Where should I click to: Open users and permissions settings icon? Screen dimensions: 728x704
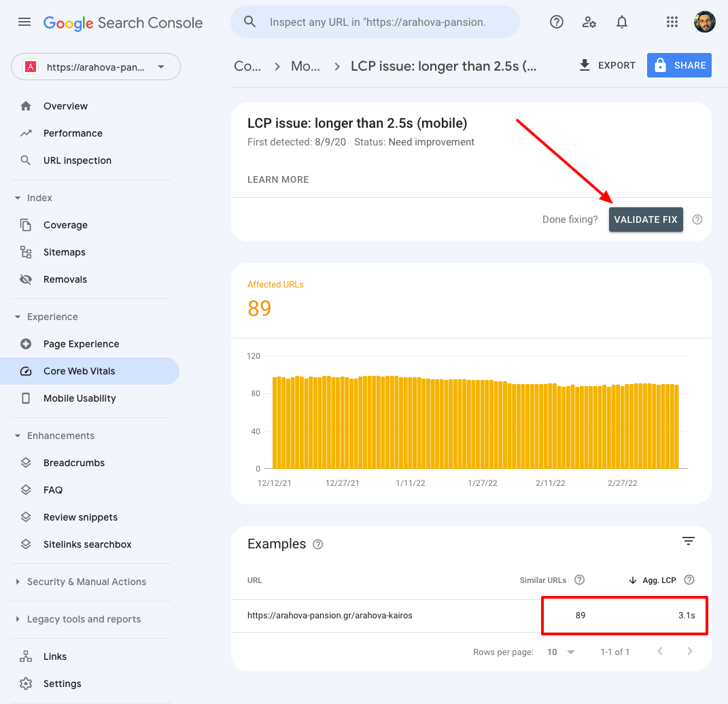[x=589, y=22]
